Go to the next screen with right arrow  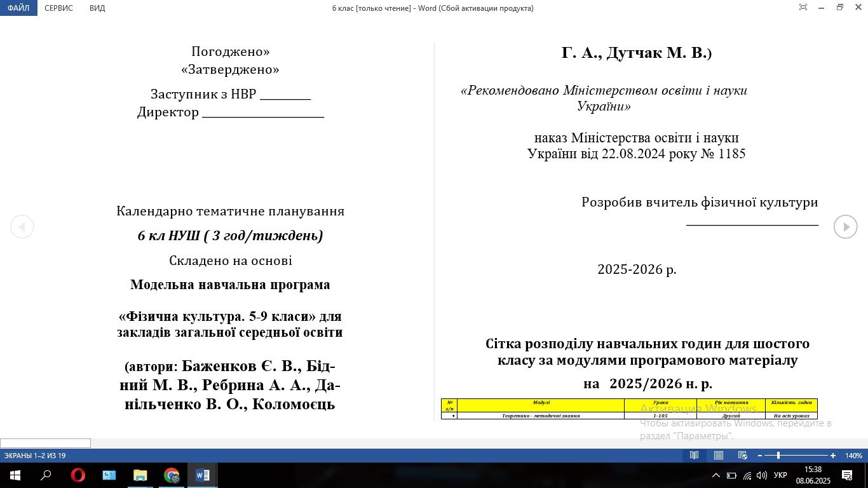(x=846, y=227)
